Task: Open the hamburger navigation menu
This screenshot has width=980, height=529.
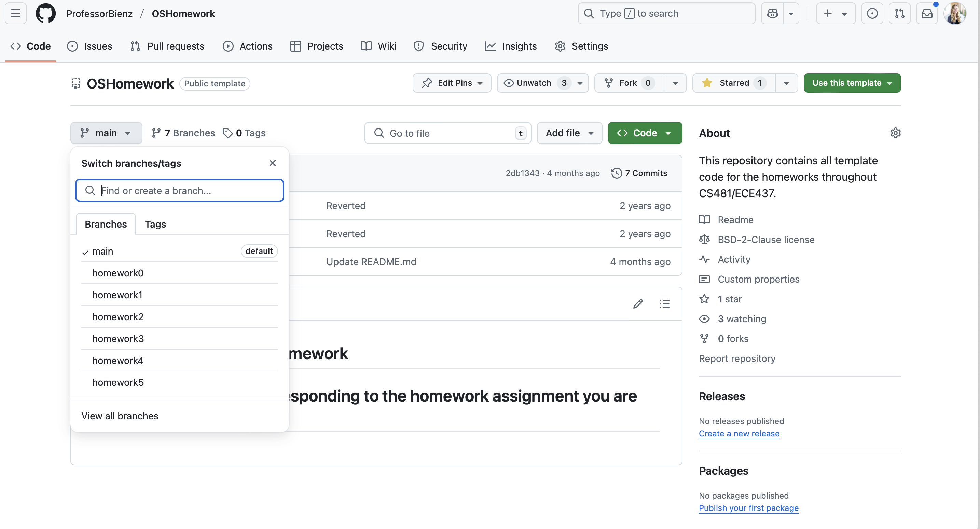Action: (16, 14)
